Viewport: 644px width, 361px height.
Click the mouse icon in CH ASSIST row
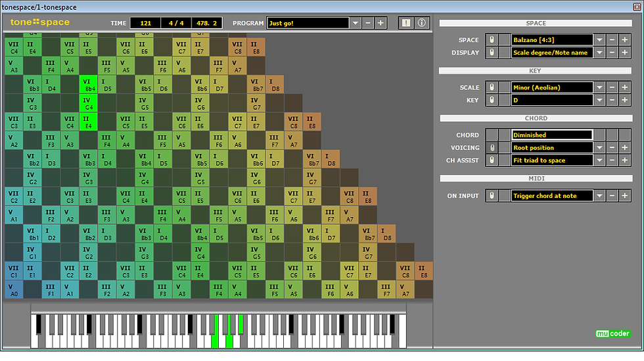pos(492,160)
